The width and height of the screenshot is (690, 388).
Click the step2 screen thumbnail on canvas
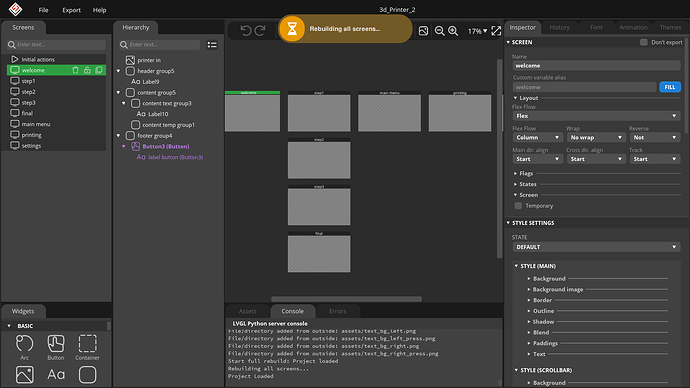point(319,158)
